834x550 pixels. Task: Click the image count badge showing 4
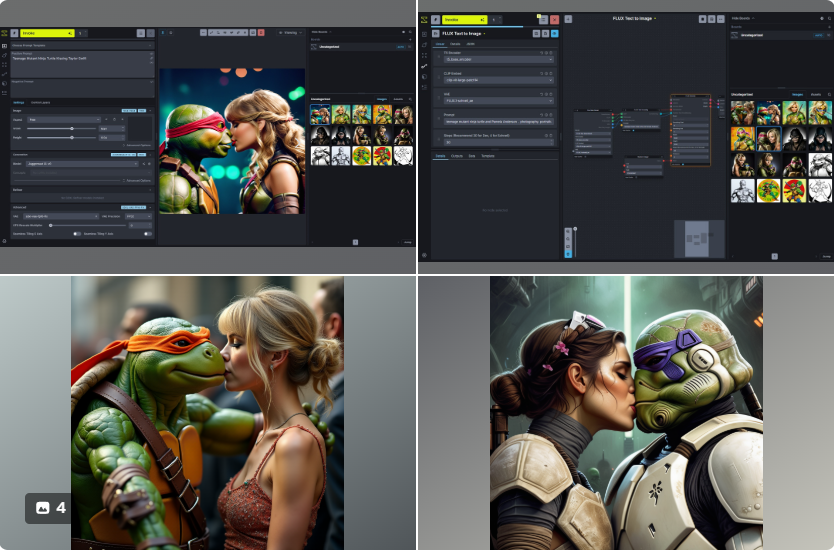pos(51,508)
